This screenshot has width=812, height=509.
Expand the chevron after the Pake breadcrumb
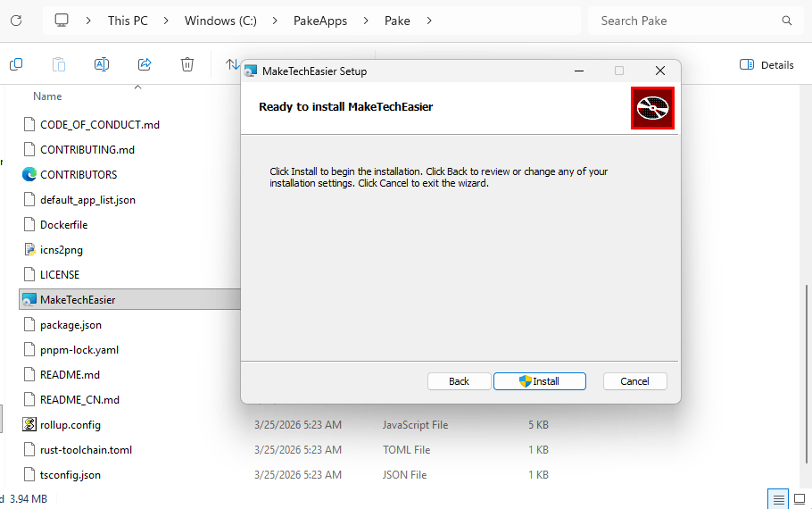[x=429, y=21]
